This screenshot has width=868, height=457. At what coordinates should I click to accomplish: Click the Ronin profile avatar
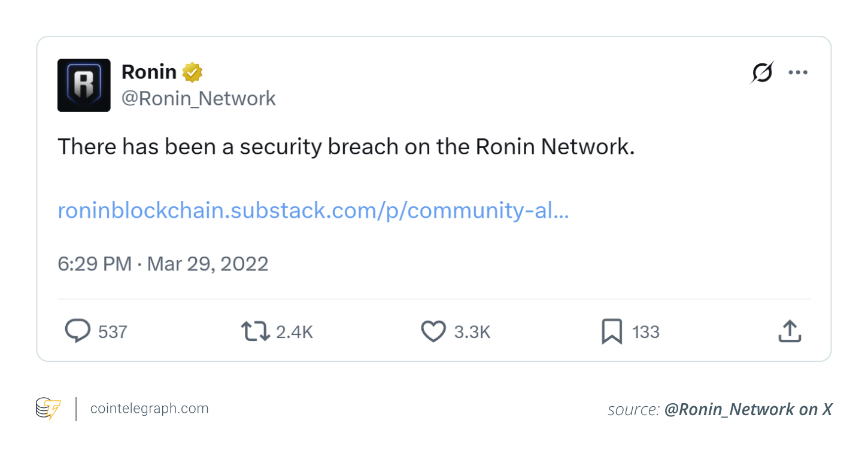(x=84, y=85)
